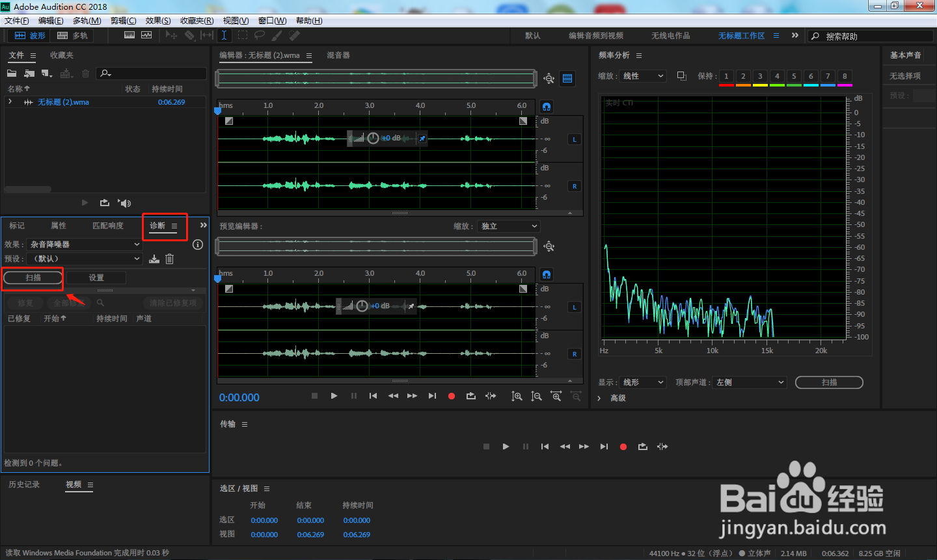Show the spectral pitch display
Image resolution: width=937 pixels, height=560 pixels.
pos(146,35)
